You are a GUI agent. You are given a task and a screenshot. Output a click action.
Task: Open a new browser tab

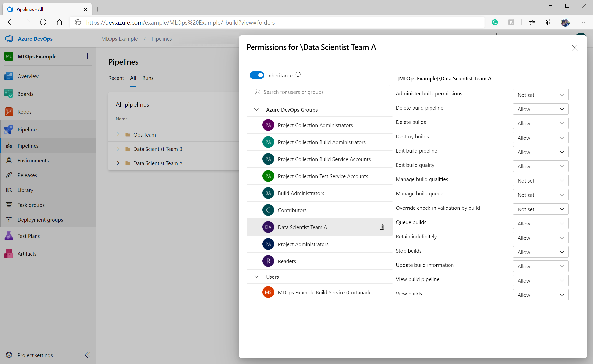[97, 9]
